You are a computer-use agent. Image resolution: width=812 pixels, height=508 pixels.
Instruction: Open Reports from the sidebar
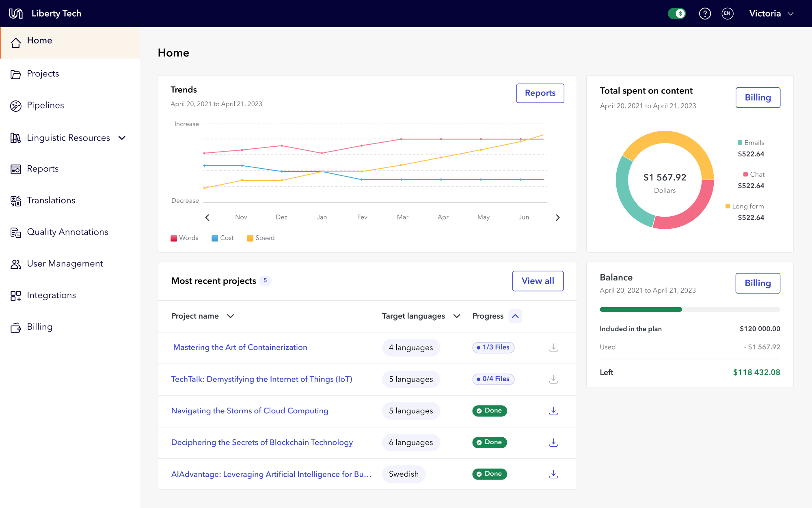click(42, 169)
